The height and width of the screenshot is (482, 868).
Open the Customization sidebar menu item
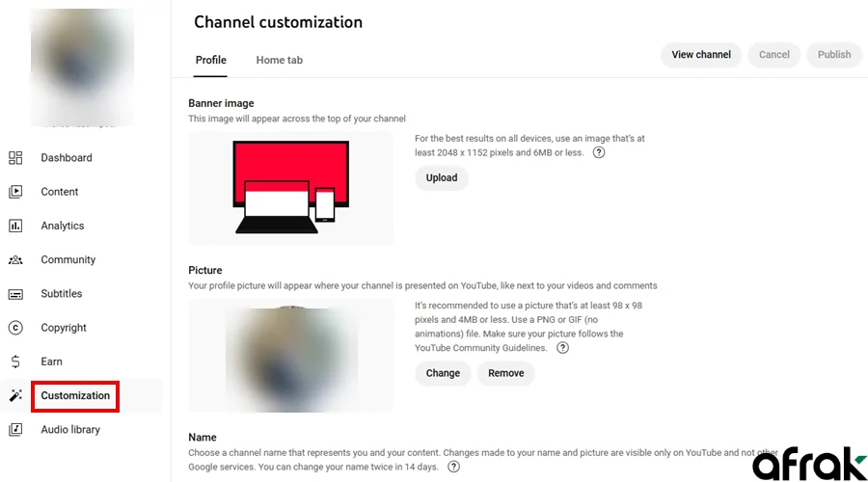click(75, 396)
